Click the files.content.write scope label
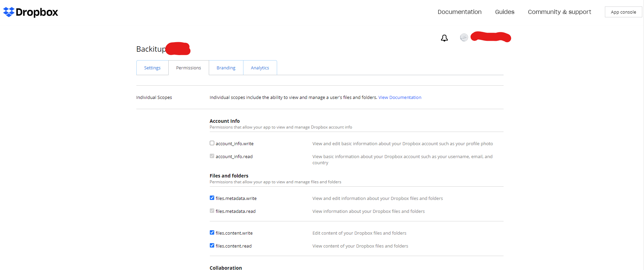644x270 pixels. coord(234,233)
